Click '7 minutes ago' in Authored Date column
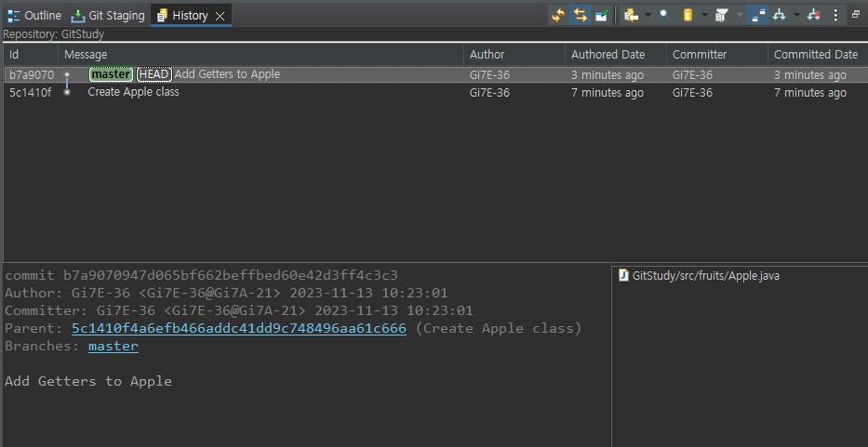The width and height of the screenshot is (868, 447). [608, 92]
